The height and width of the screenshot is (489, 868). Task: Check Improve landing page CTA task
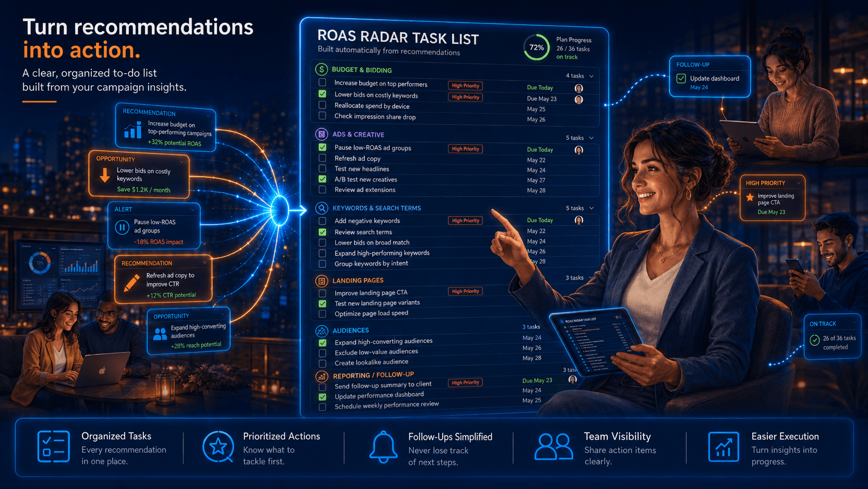tap(322, 293)
